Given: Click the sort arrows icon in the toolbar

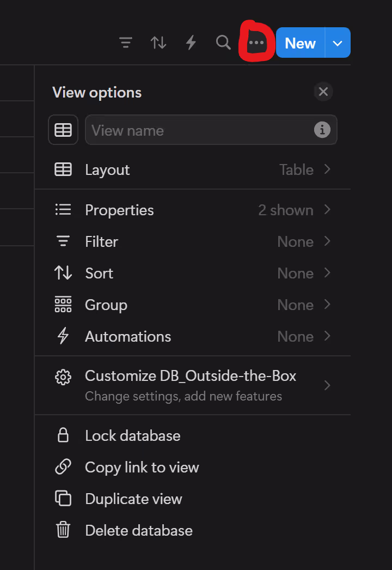Looking at the screenshot, I should pyautogui.click(x=158, y=43).
